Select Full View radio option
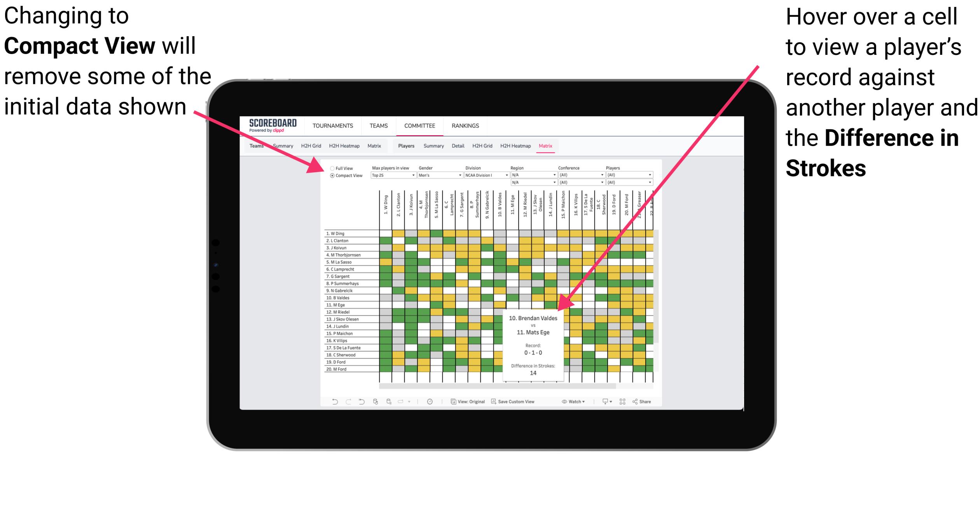The height and width of the screenshot is (527, 980). [332, 169]
